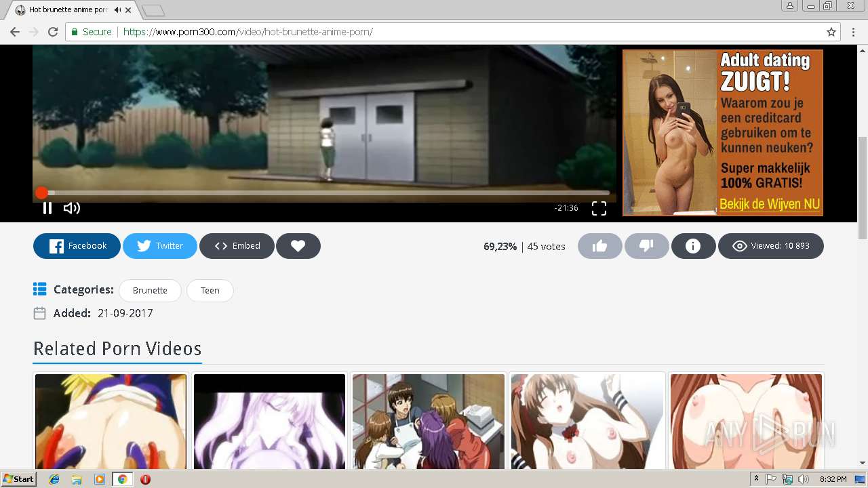868x488 pixels.
Task: Click the Viewed count eye badge
Action: [771, 246]
